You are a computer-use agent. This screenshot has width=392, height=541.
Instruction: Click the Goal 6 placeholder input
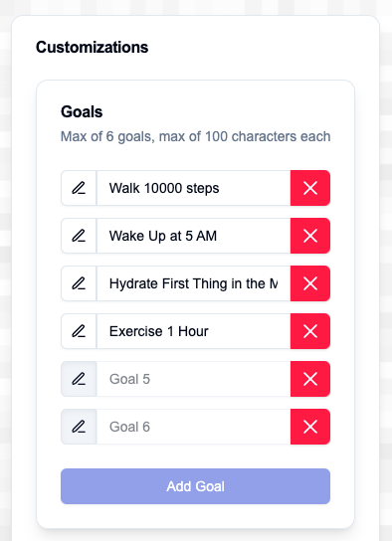click(x=194, y=427)
